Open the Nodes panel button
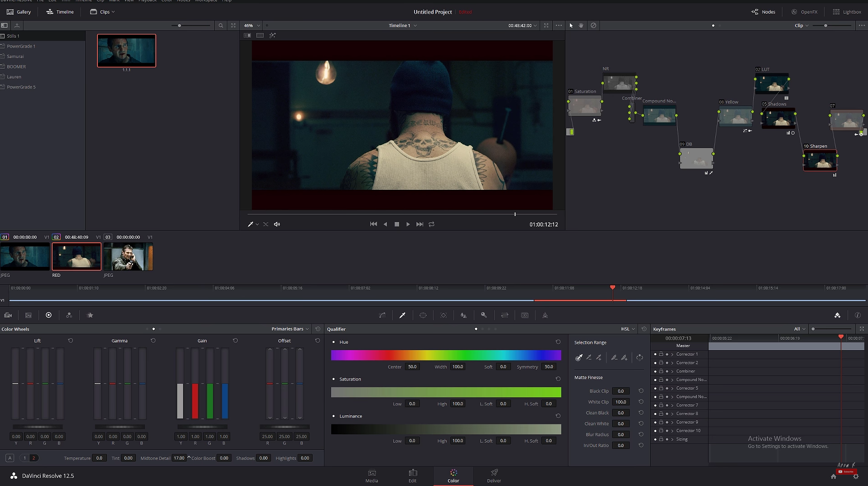868x486 pixels. click(x=763, y=12)
